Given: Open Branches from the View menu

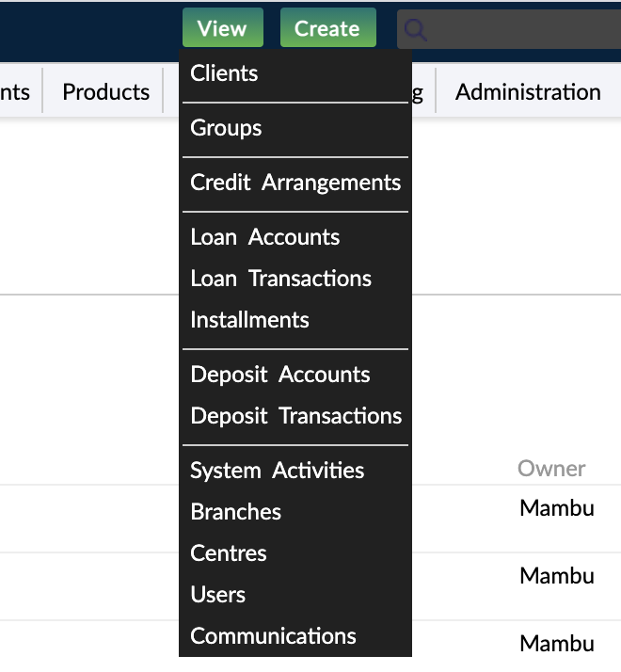Looking at the screenshot, I should pos(295,512).
